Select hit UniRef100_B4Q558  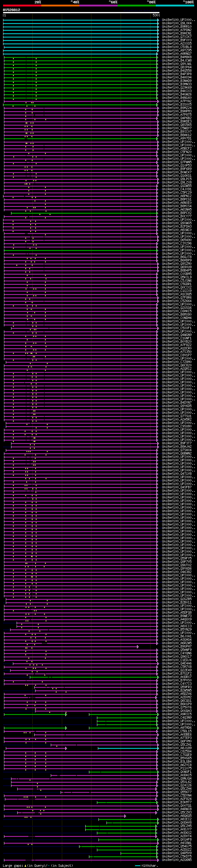tap(176, 71)
